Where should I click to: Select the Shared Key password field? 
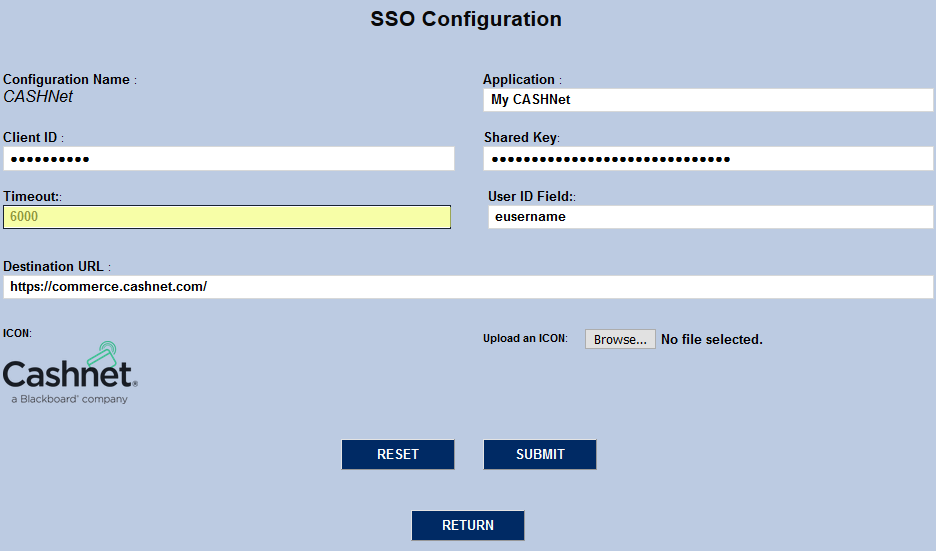point(708,159)
